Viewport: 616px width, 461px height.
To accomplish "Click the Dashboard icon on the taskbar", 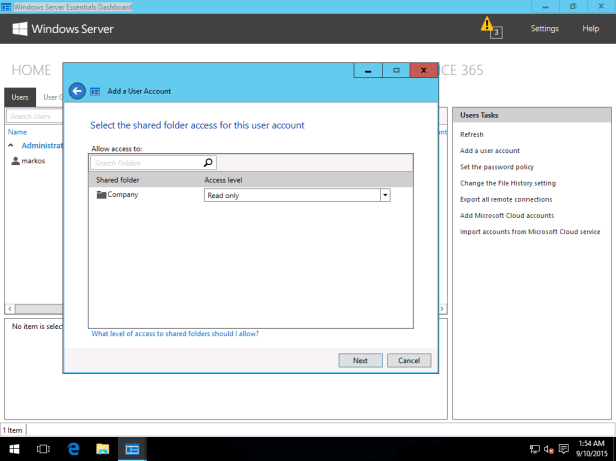I will 132,449.
